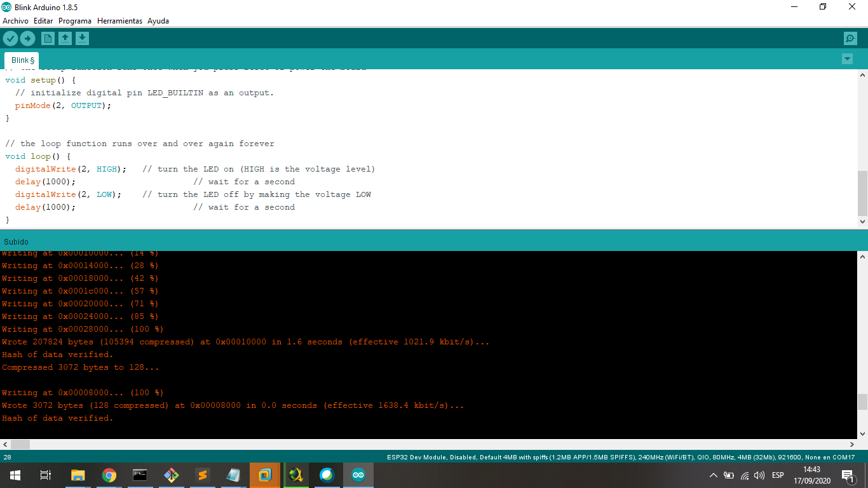Click the editor scrollbar down arrow
Viewport: 868px width, 488px height.
click(862, 222)
